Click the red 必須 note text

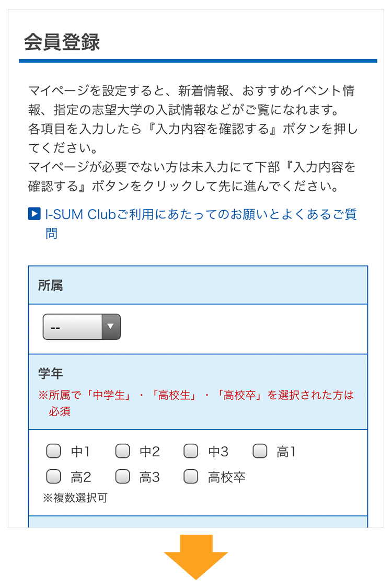click(59, 411)
